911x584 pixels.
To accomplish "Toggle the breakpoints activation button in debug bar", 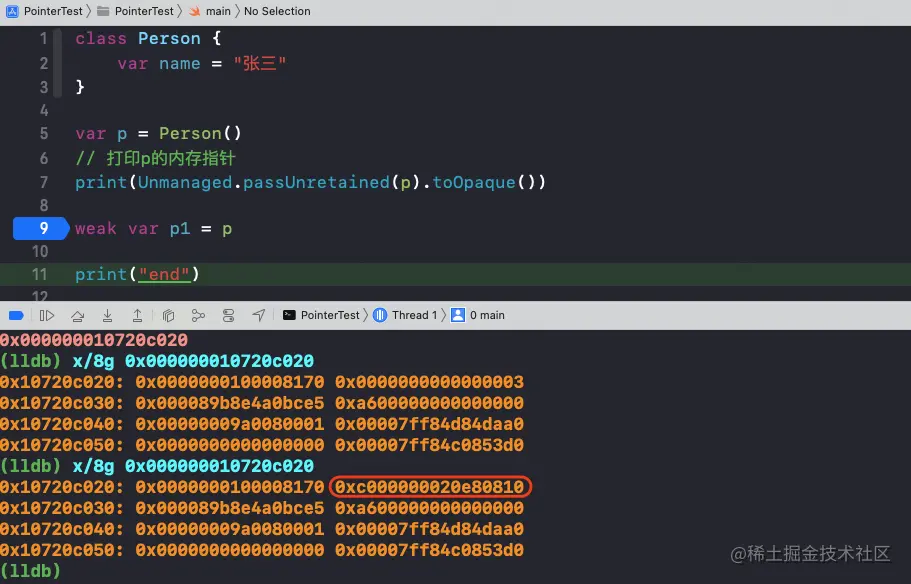I will [16, 316].
